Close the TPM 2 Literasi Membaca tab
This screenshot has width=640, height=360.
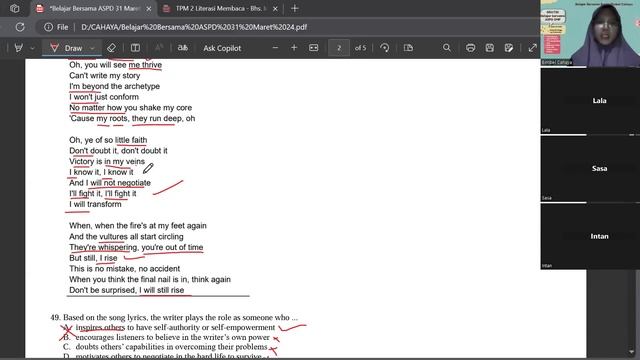click(x=275, y=9)
